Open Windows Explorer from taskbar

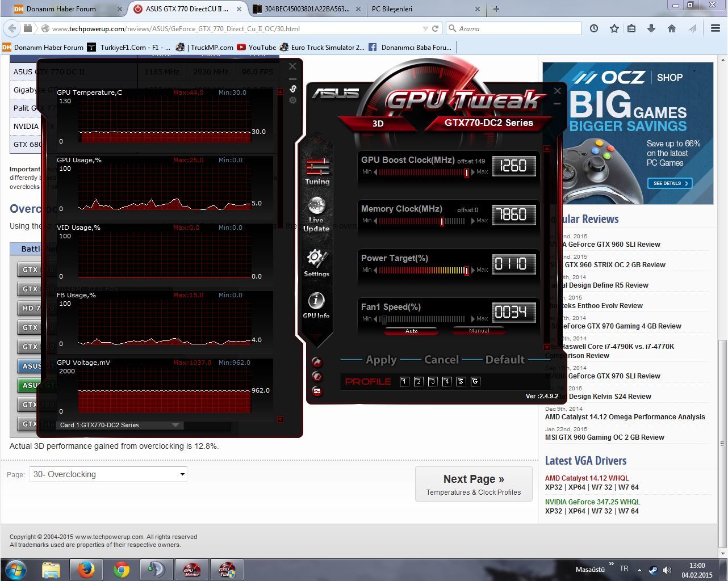51,569
